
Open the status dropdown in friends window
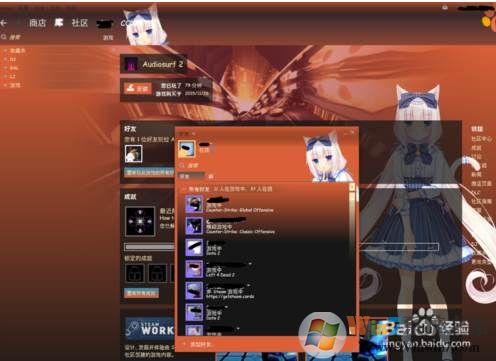click(191, 176)
